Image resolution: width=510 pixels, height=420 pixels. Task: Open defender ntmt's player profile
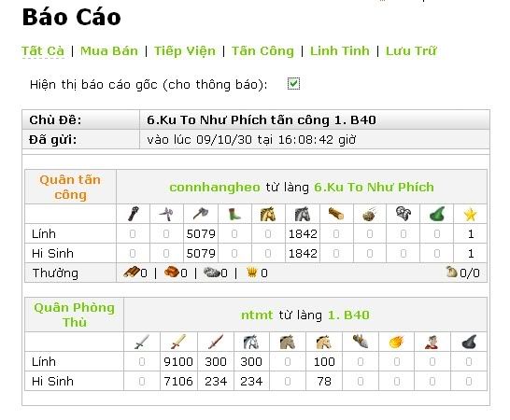coord(257,315)
